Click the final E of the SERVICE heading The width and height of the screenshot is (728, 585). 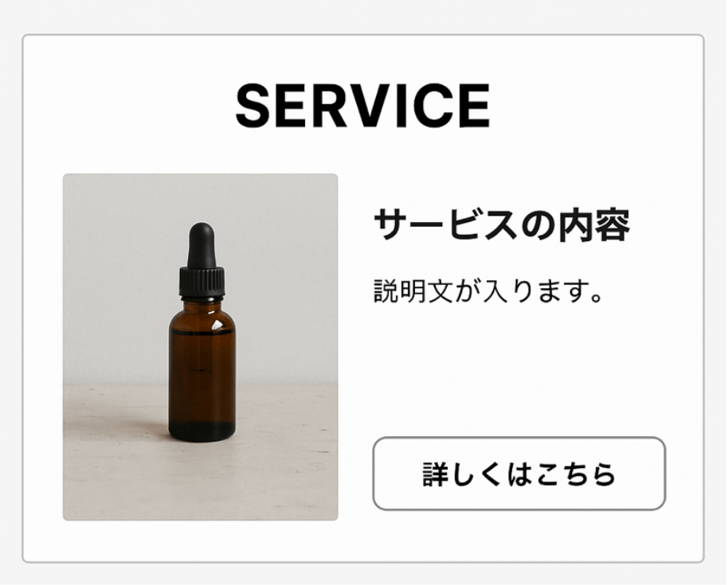point(475,106)
